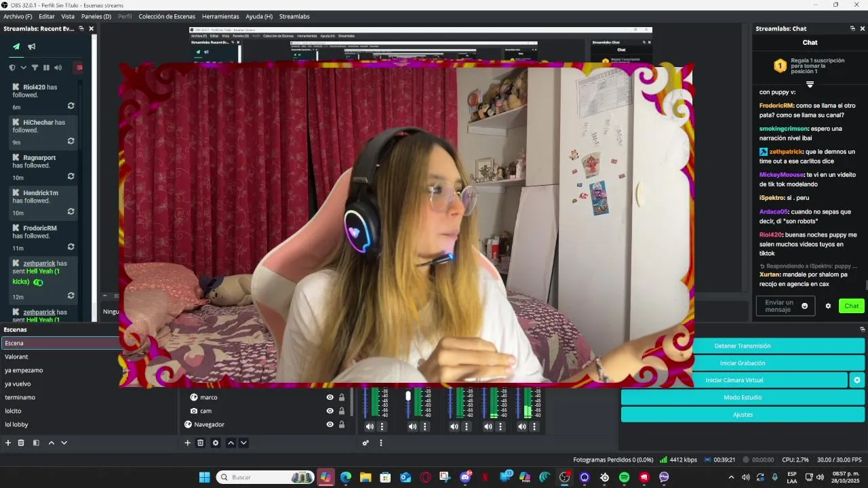The height and width of the screenshot is (488, 868).
Task: Pause the recent events alert queue
Action: pos(46,68)
